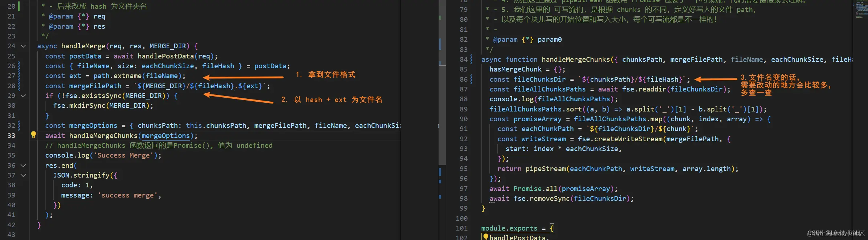Click "@param {*} param0" doc comment on line 82

tap(527, 40)
